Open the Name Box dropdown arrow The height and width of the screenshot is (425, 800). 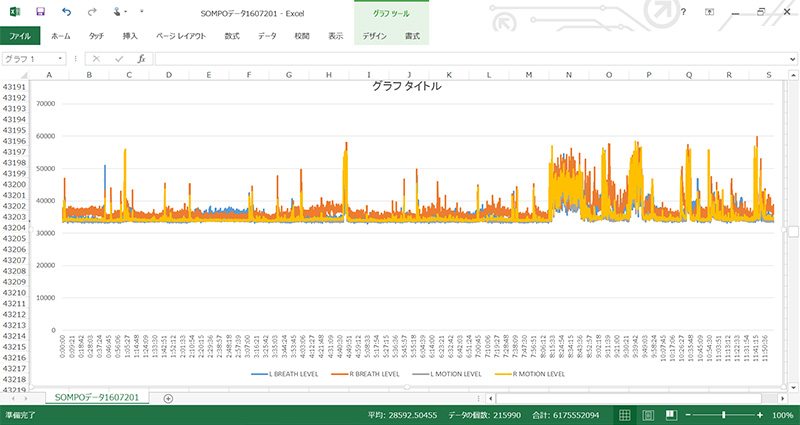(x=61, y=59)
